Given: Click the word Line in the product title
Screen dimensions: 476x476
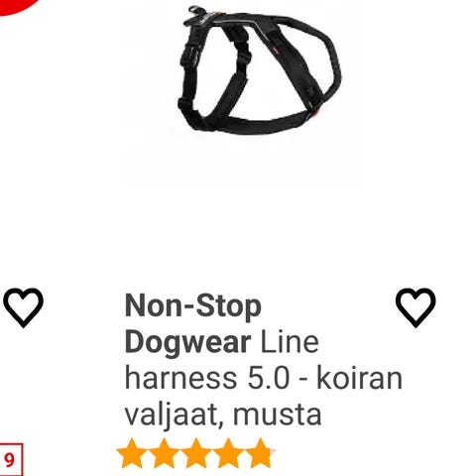Looking at the screenshot, I should pos(290,342).
